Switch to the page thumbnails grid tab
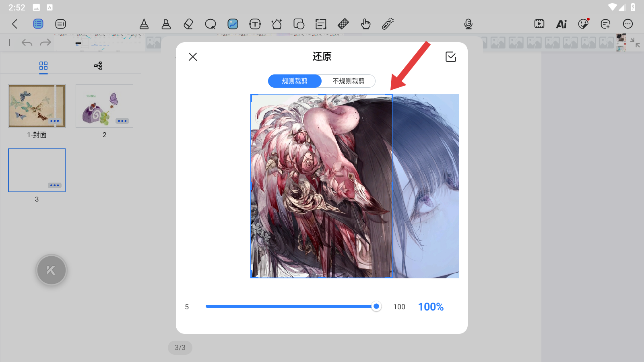Viewport: 644px width, 362px height. (43, 66)
